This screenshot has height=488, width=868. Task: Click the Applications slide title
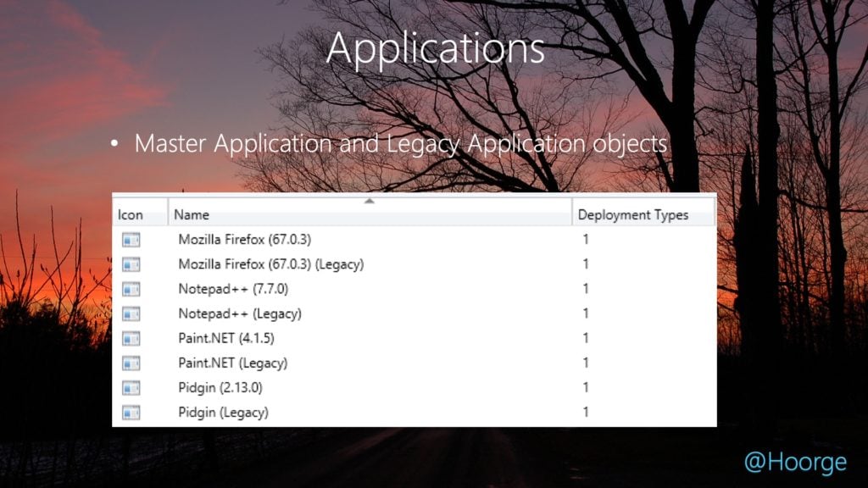tap(434, 49)
